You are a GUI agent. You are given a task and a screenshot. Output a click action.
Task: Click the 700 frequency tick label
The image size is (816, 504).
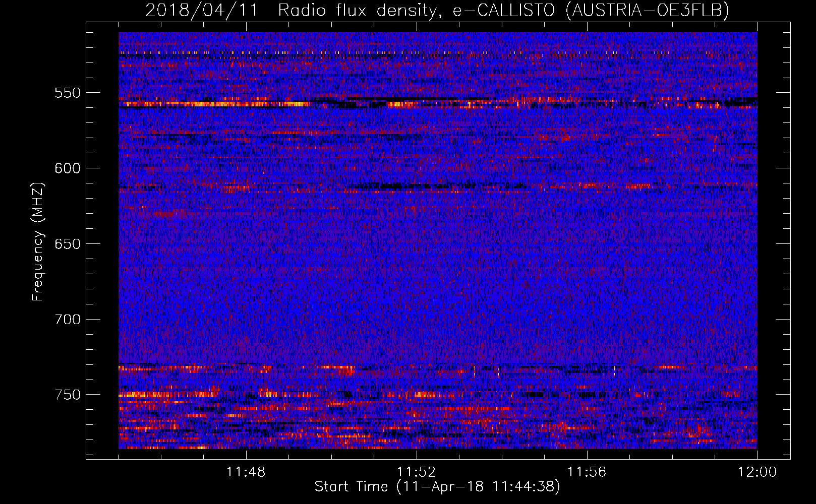[x=68, y=319]
